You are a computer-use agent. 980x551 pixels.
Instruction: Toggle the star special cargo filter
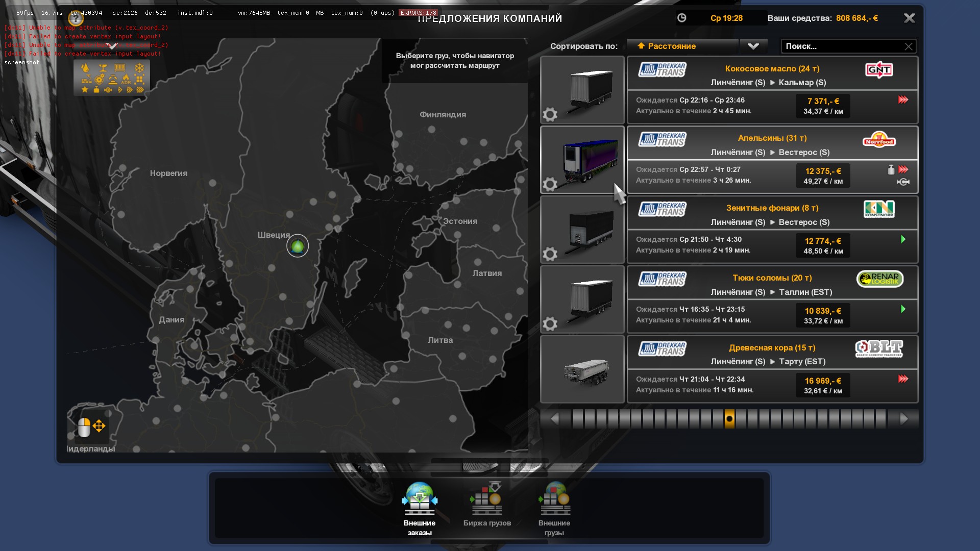[x=85, y=90]
